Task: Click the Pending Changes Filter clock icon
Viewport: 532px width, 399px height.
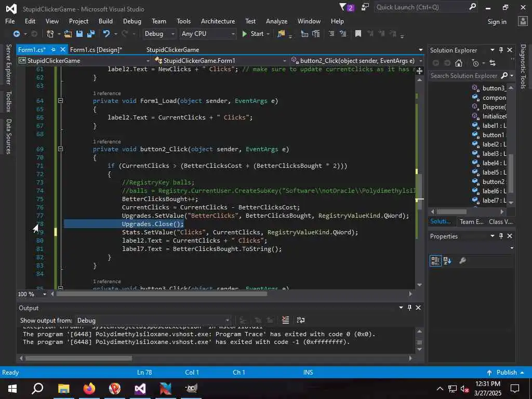Action: coord(475,63)
